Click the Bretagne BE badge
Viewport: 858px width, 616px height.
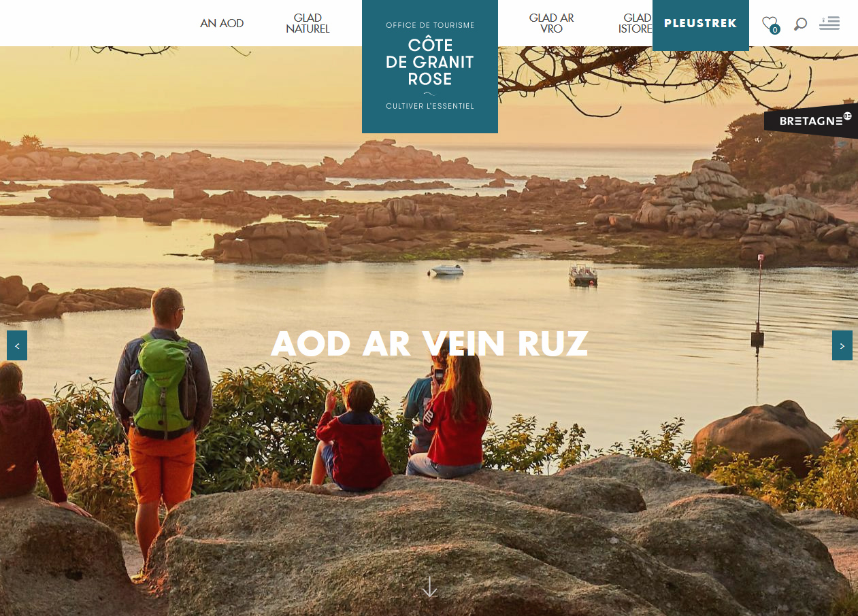coord(812,121)
